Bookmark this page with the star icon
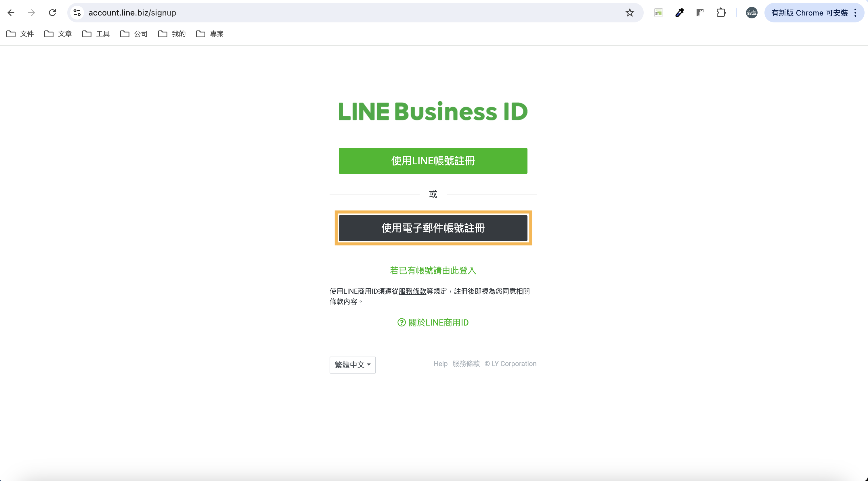The height and width of the screenshot is (481, 868). (x=630, y=13)
